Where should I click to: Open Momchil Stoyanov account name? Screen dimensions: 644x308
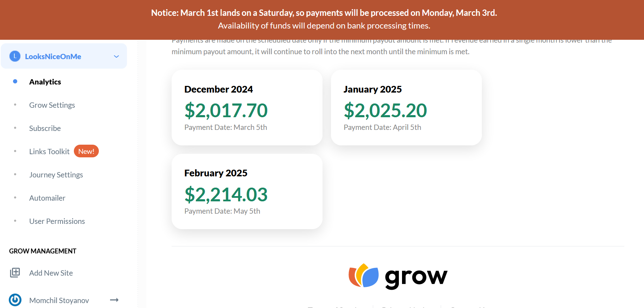(x=59, y=300)
